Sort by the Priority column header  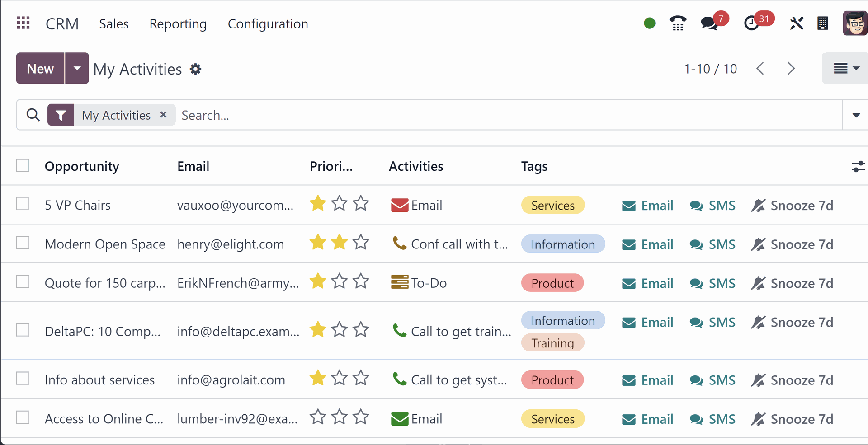tap(331, 167)
